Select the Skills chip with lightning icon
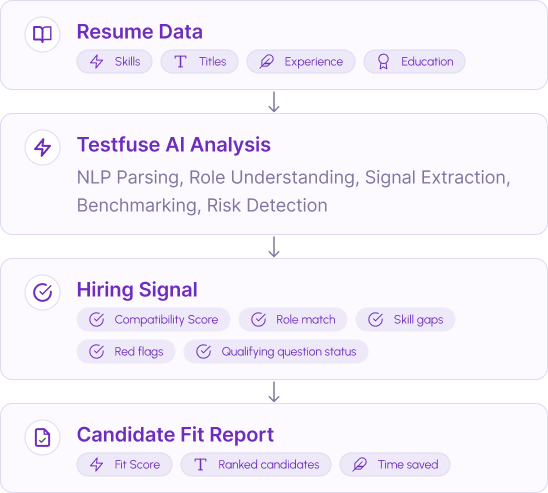Image resolution: width=548 pixels, height=493 pixels. (x=114, y=61)
